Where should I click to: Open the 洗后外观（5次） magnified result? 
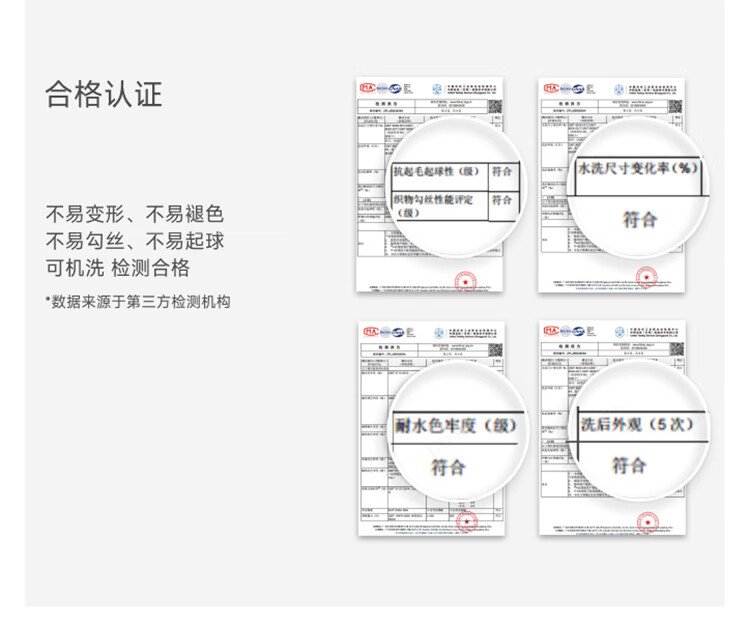[638, 424]
